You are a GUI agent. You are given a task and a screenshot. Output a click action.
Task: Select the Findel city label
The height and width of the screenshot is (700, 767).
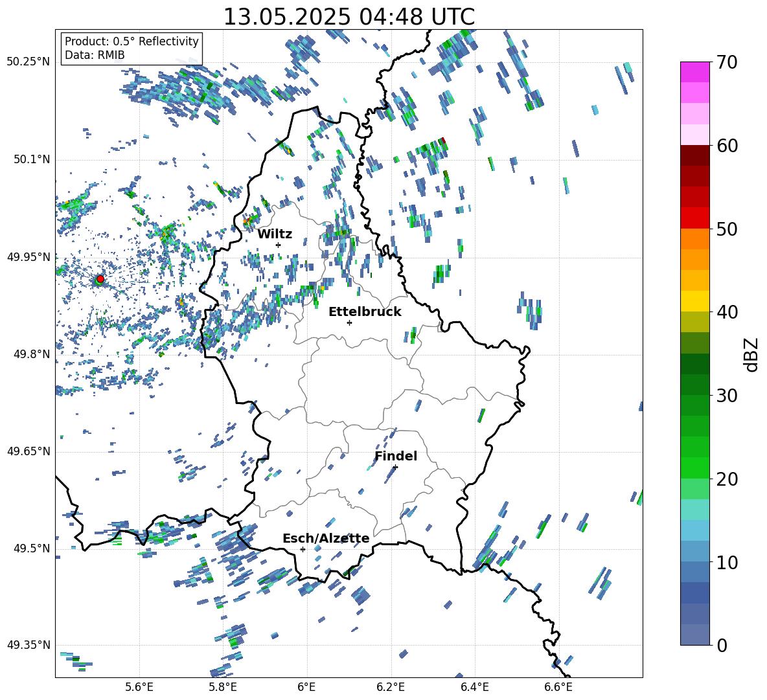396,456
